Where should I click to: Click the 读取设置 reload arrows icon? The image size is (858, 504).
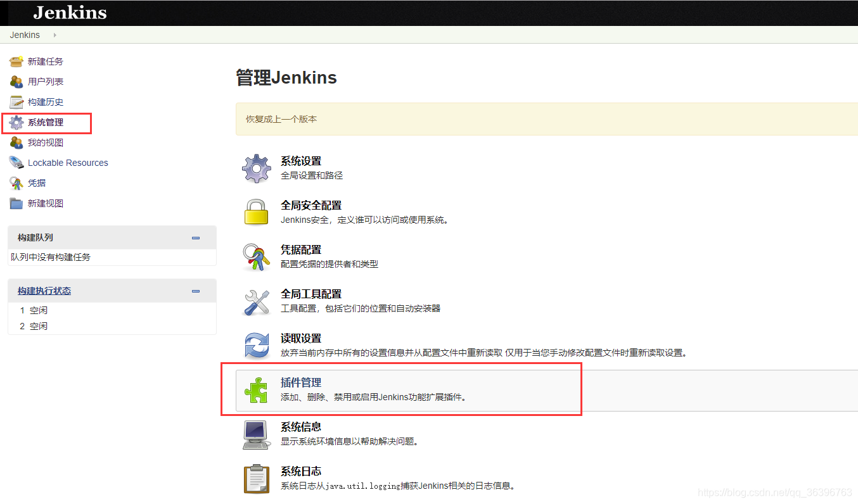[257, 346]
